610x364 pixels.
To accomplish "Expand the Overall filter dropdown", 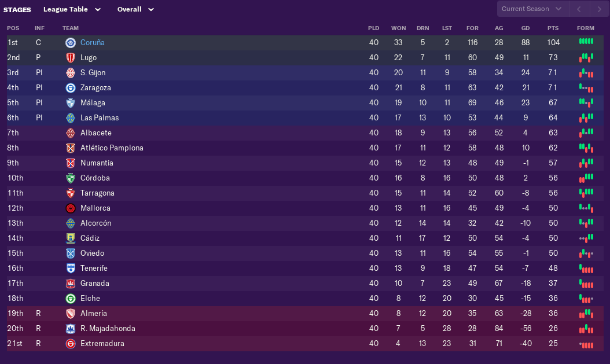I will pos(135,9).
